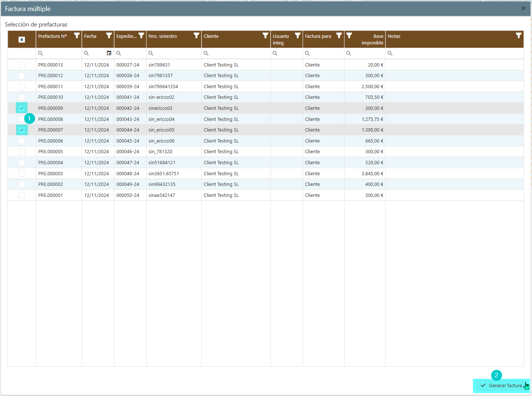
Task: Sort by the Cliente column header
Action: 228,36
